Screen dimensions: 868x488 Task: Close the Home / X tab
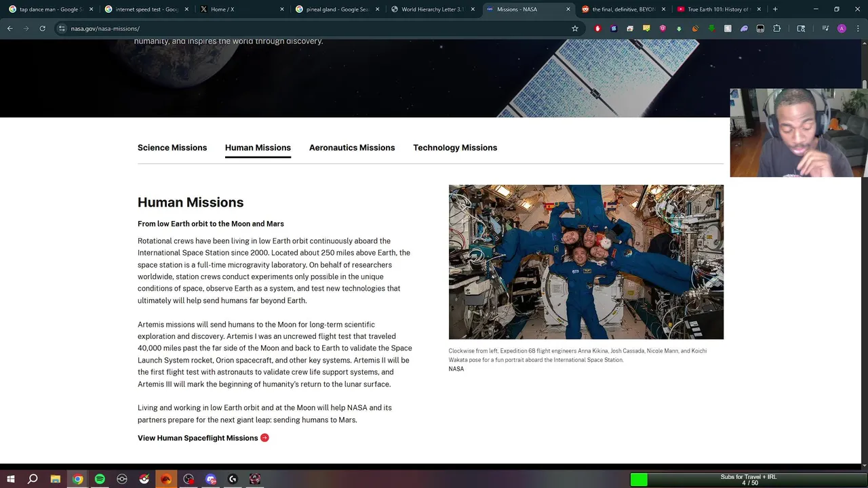click(x=281, y=9)
